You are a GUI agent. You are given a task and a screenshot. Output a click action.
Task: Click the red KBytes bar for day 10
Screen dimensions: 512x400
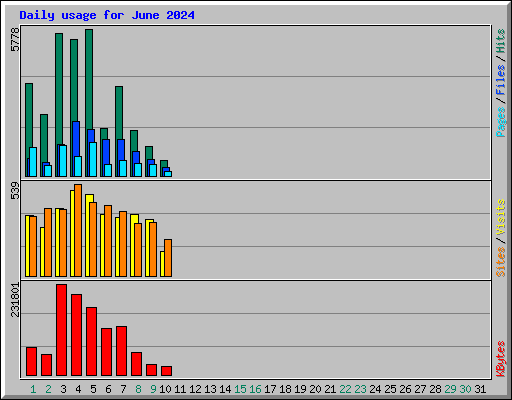166,371
